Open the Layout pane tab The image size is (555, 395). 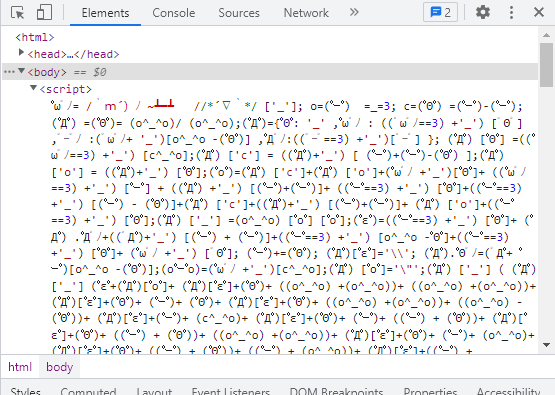(154, 391)
